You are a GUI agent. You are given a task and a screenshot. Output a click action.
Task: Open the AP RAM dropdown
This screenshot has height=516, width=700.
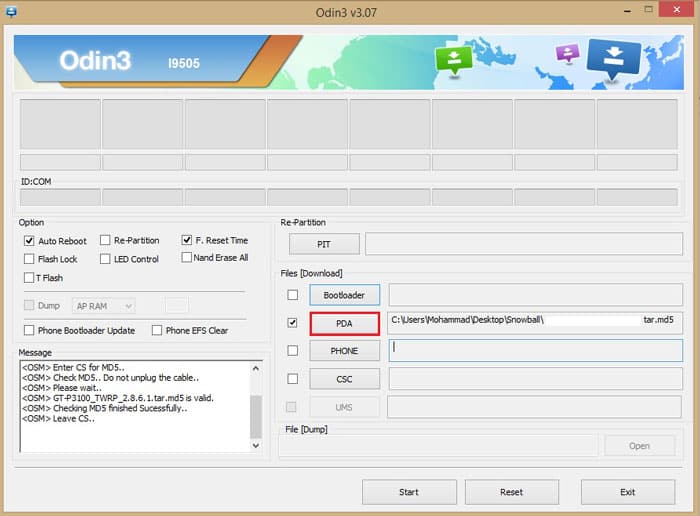point(104,306)
